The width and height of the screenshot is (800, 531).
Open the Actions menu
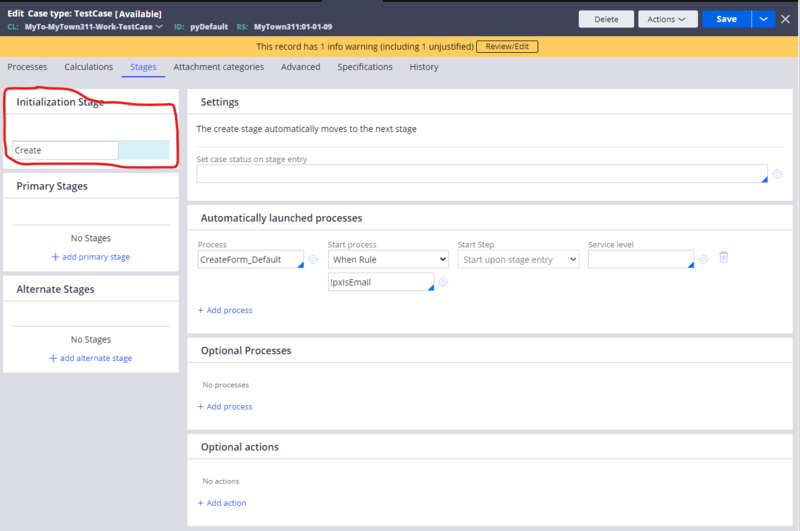(667, 19)
